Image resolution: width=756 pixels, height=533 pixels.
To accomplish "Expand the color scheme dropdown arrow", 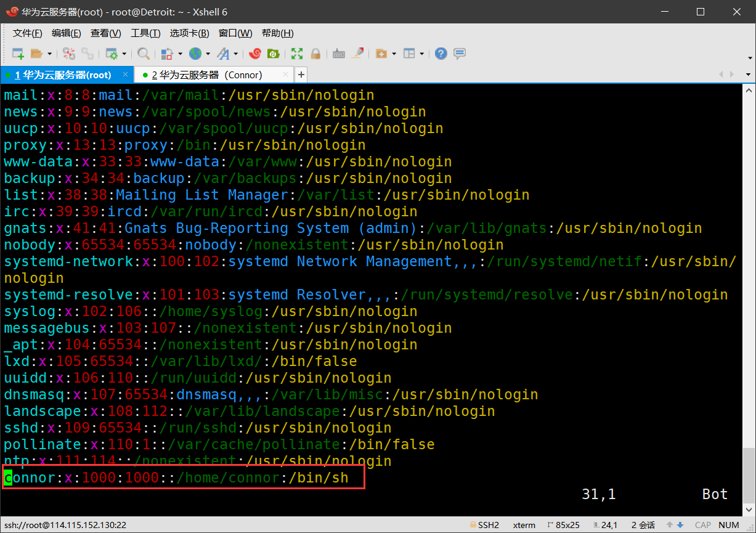I will pos(179,54).
